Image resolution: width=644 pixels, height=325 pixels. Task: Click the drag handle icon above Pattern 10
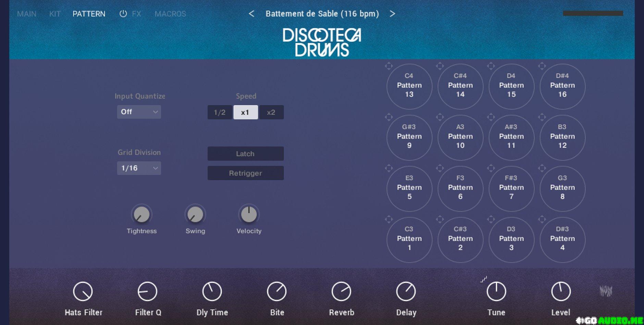point(440,117)
